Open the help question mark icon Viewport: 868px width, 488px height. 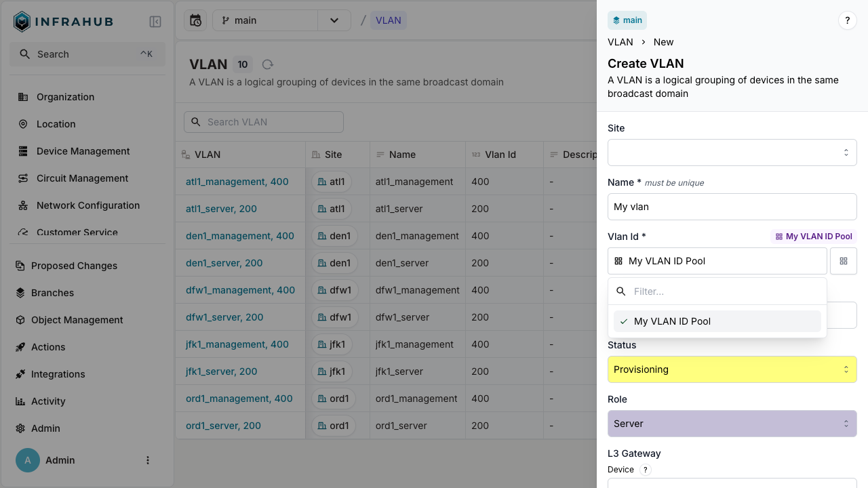(847, 20)
